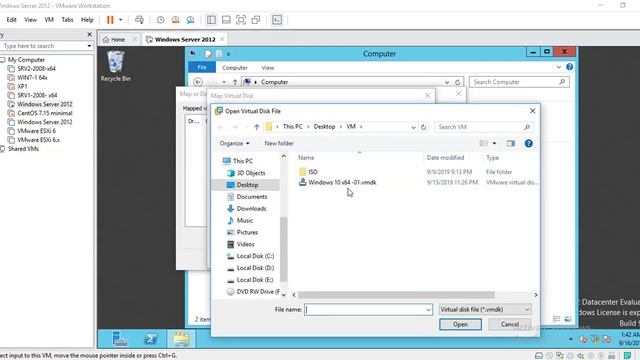Open the power options arrow beside the pause icon

(120, 20)
